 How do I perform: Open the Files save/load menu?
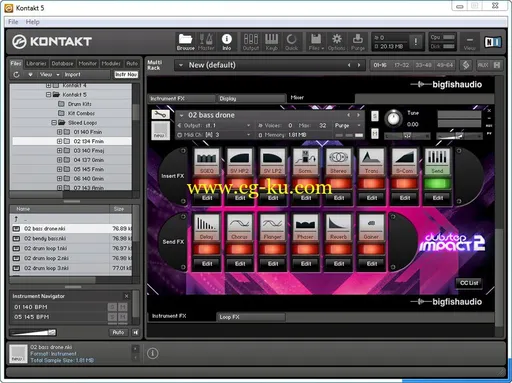(x=316, y=42)
